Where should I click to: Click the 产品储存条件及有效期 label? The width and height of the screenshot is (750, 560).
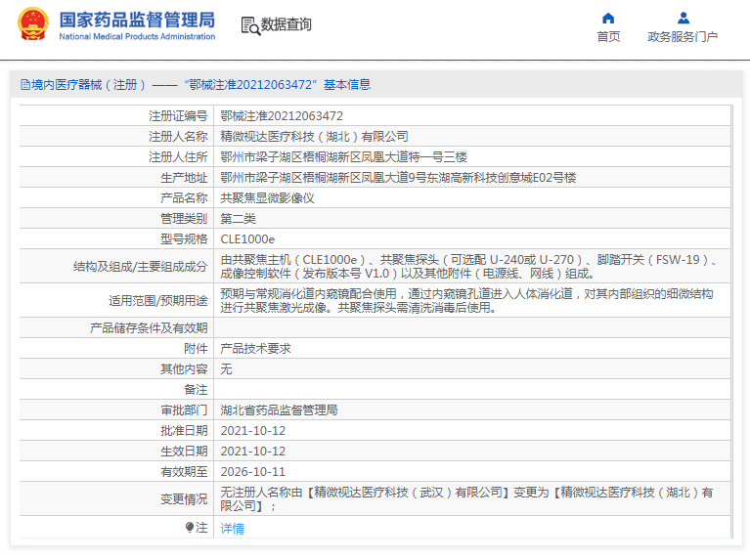click(x=149, y=328)
